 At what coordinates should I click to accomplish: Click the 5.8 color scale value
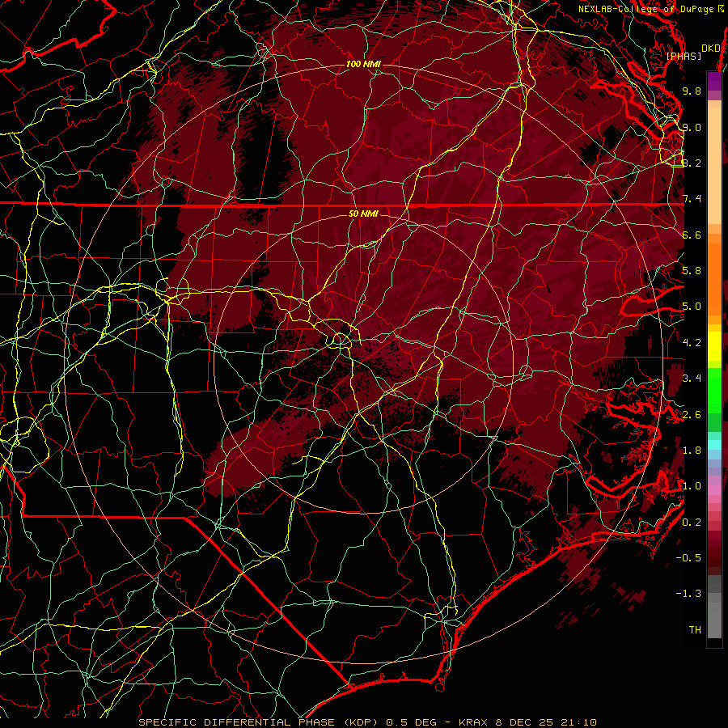pyautogui.click(x=692, y=271)
